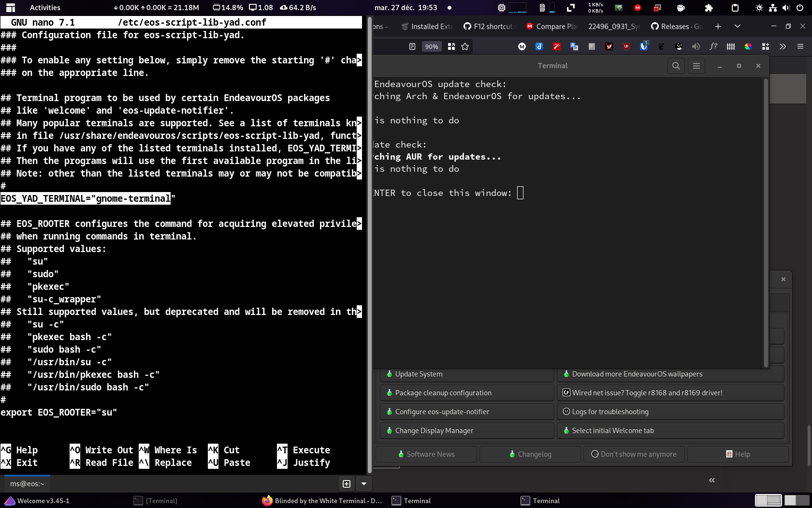Viewport: 812px width, 508px height.
Task: Click the f? font finder extension icon
Action: coord(713,46)
